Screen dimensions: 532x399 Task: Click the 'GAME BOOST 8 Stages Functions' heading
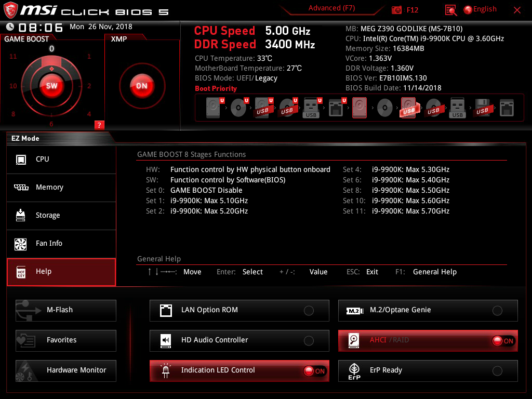[191, 154]
